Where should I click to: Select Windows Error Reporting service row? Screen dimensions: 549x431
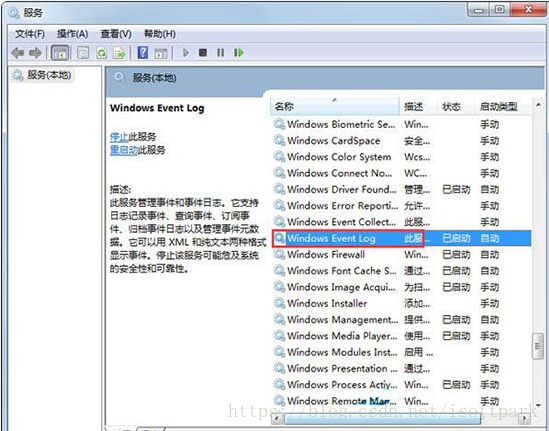point(402,206)
